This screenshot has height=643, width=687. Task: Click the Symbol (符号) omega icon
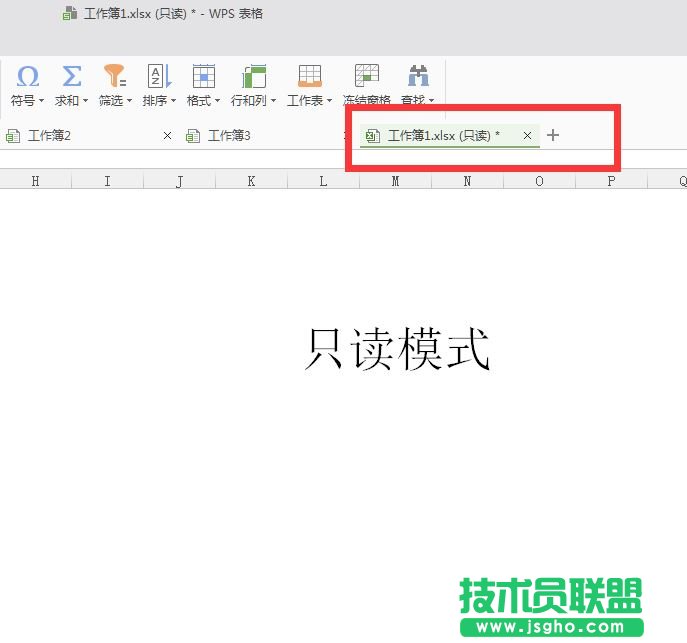28,76
